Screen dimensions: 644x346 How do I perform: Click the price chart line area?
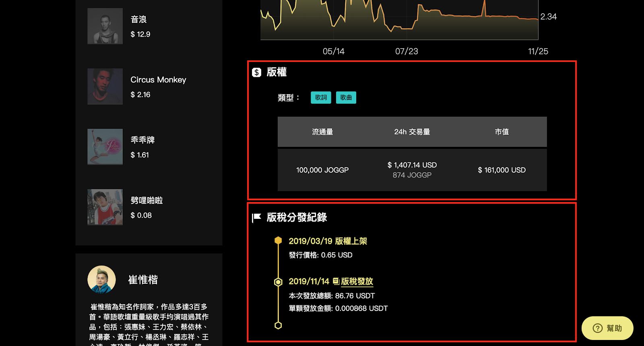coord(399,20)
